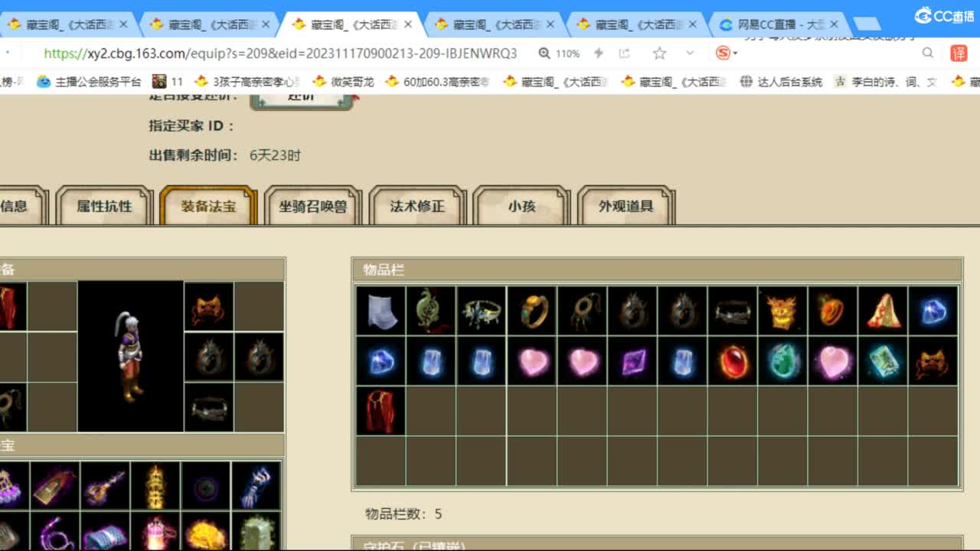Open the 微笑哥龙 bookmark
The height and width of the screenshot is (551, 980).
coord(344,81)
